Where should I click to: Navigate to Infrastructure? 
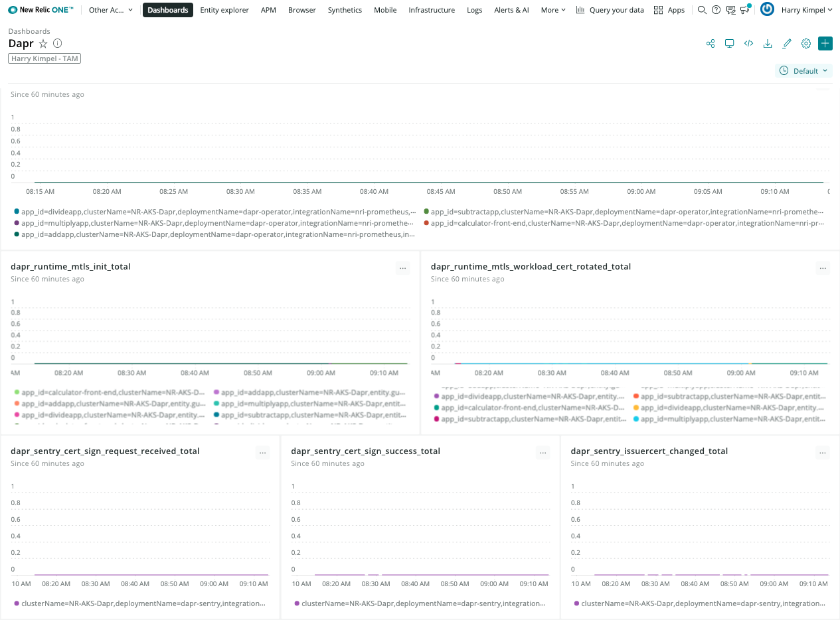pos(432,10)
